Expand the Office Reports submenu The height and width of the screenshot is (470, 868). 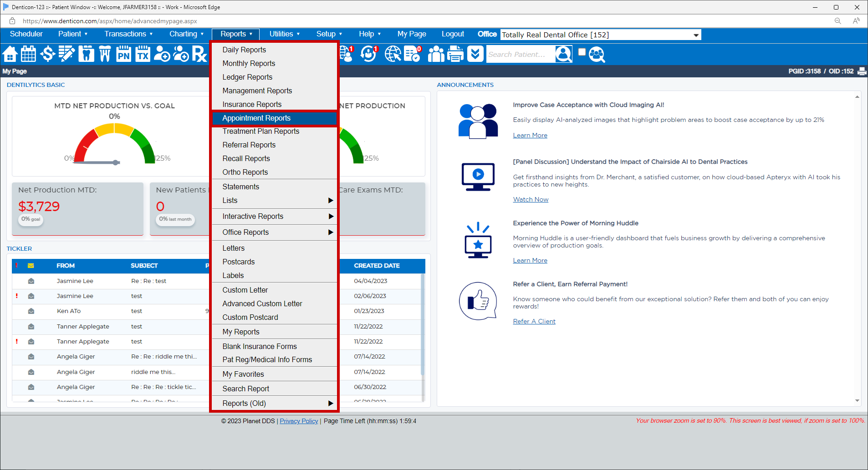coord(275,232)
